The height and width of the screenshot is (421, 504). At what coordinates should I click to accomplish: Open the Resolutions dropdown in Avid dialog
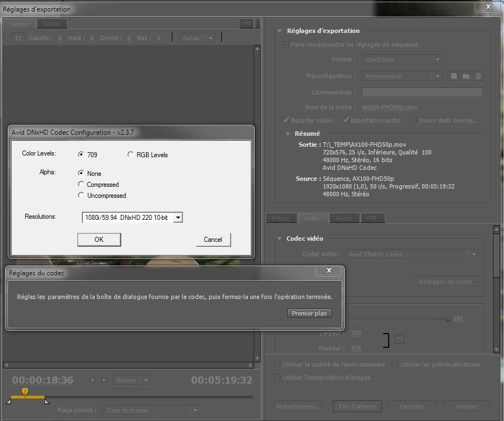coord(132,218)
